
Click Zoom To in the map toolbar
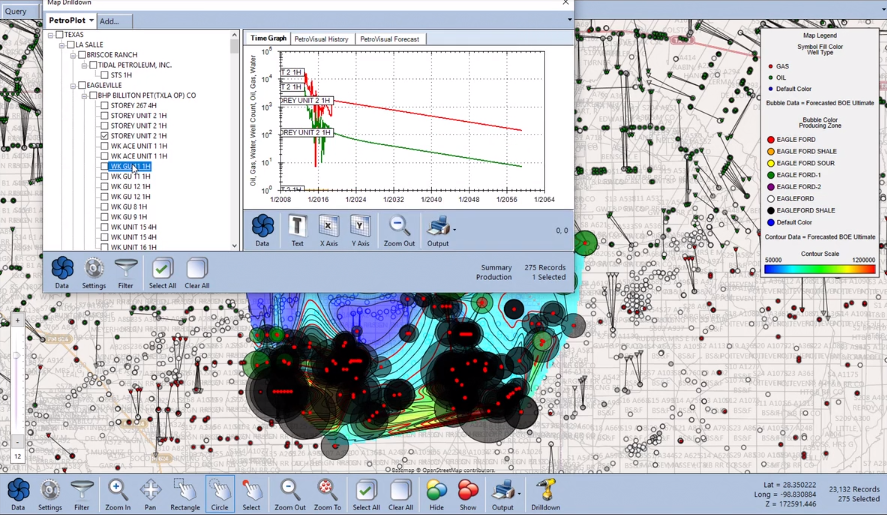click(x=327, y=491)
